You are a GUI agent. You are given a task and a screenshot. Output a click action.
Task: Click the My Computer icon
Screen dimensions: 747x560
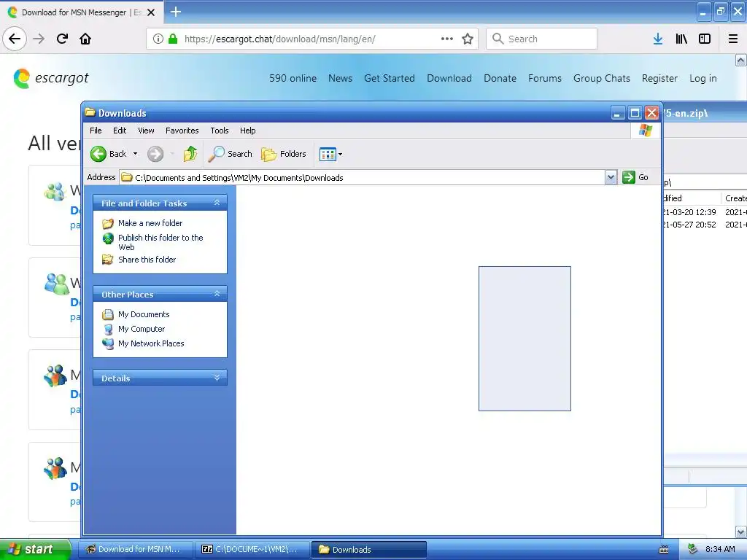coord(108,329)
